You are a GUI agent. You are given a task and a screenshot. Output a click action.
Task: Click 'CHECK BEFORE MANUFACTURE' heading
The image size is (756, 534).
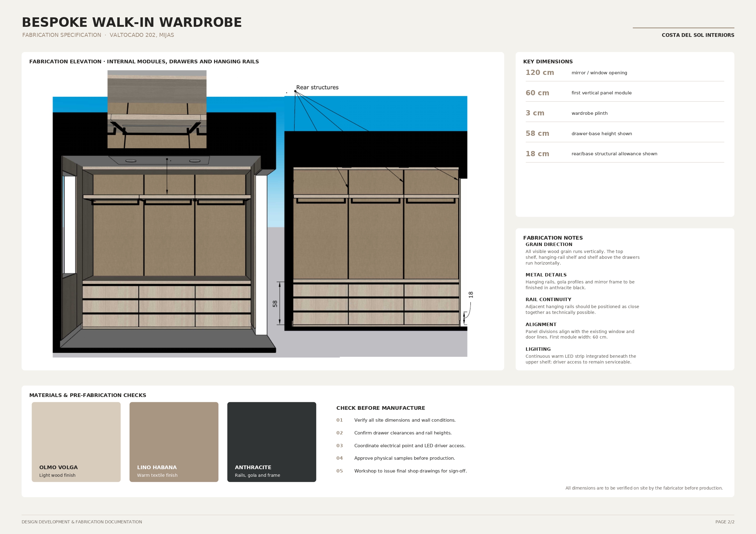pos(381,408)
